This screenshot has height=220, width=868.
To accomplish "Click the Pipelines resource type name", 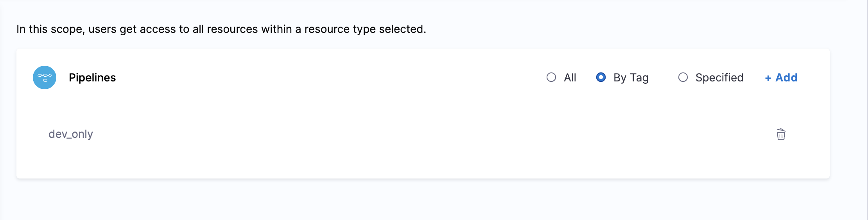I will click(x=92, y=78).
